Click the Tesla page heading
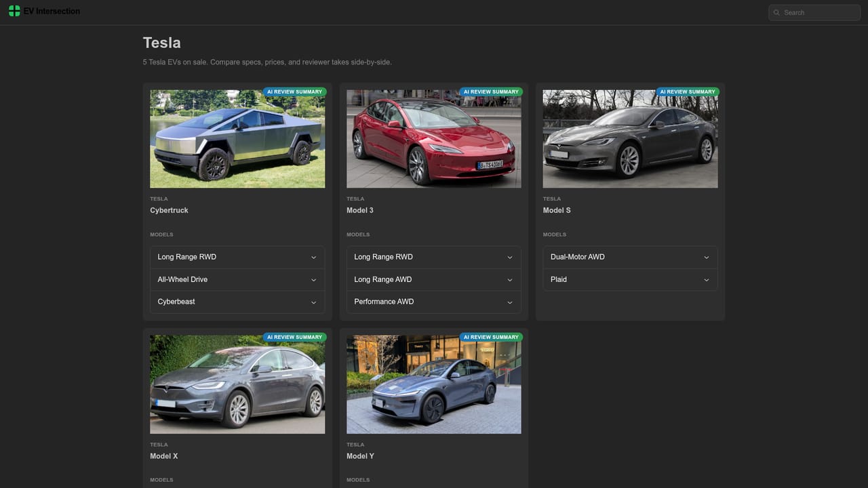 coord(162,43)
